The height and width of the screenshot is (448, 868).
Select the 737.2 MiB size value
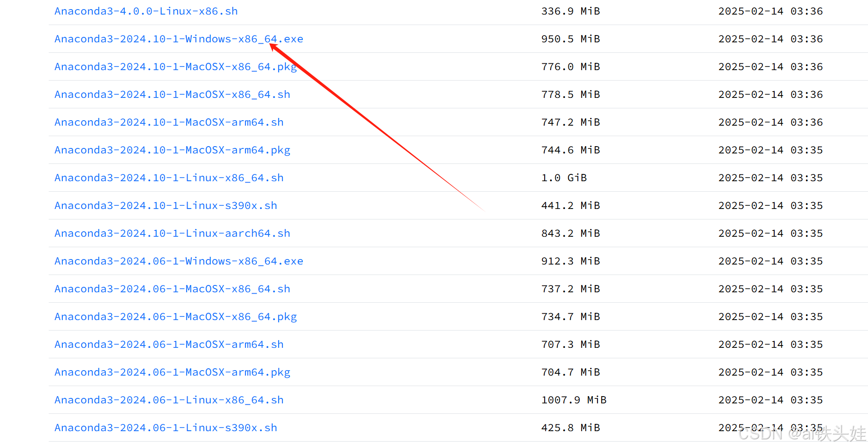click(571, 289)
